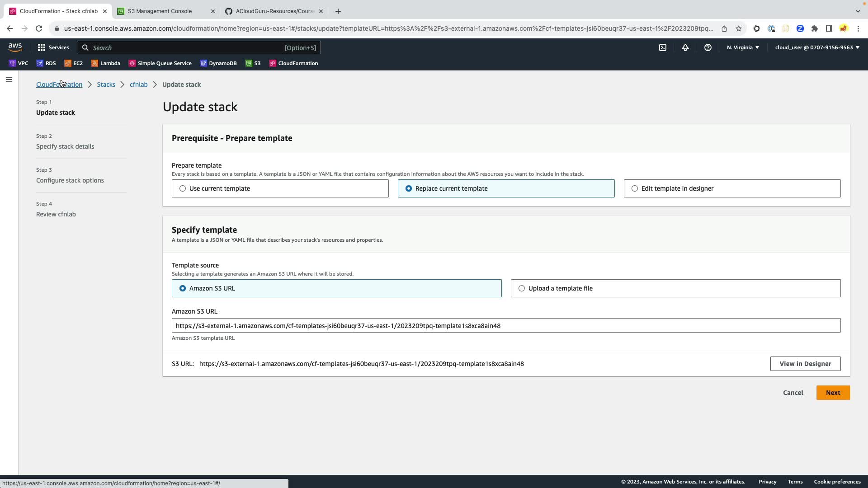The width and height of the screenshot is (868, 488).
Task: Open the AWS help question mark icon
Action: (708, 47)
